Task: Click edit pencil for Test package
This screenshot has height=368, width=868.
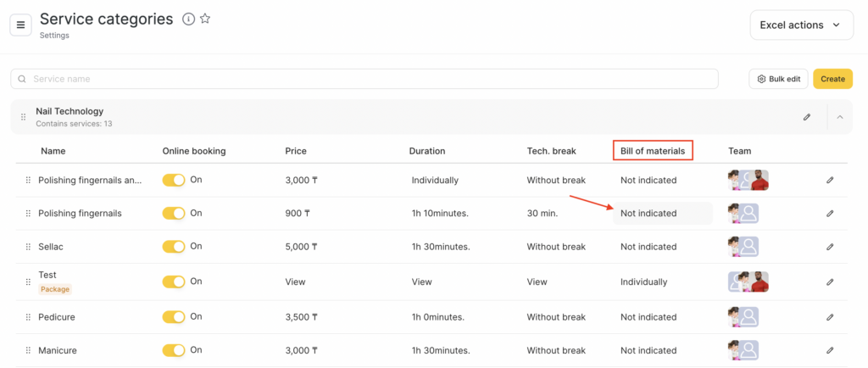Action: 830,282
